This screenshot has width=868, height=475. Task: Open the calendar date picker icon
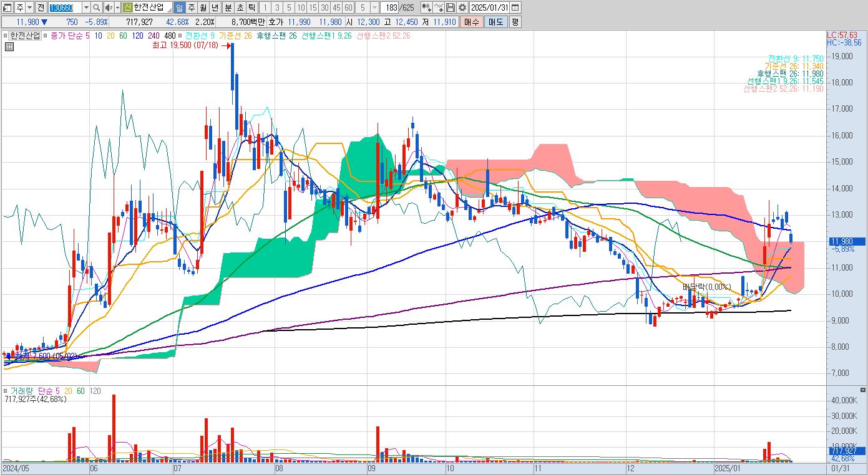[515, 7]
